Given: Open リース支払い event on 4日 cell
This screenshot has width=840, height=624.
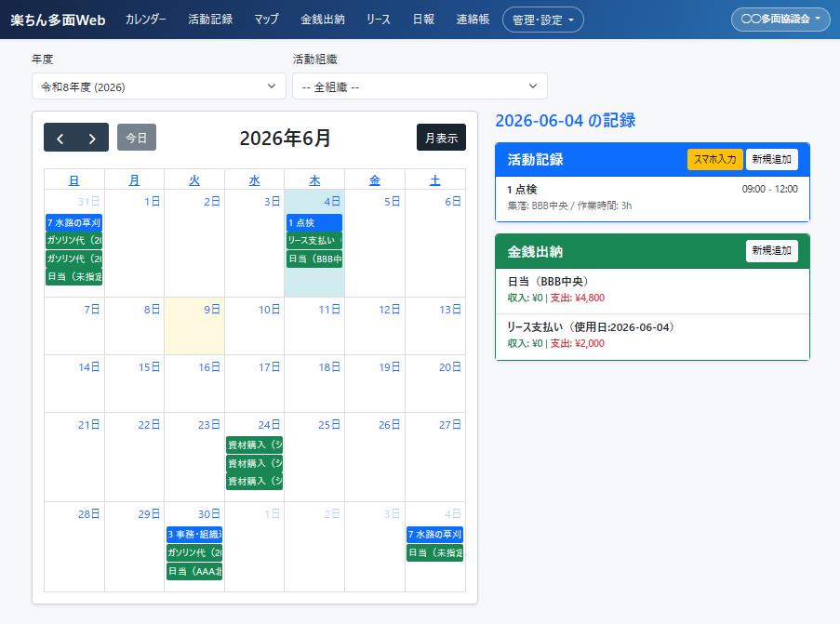Looking at the screenshot, I should pyautogui.click(x=314, y=241).
